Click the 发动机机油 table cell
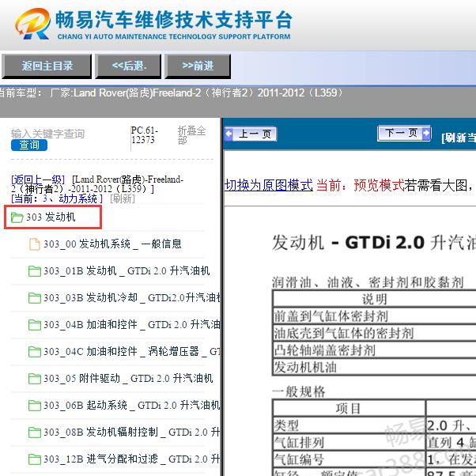The width and height of the screenshot is (476, 476). coord(375,368)
